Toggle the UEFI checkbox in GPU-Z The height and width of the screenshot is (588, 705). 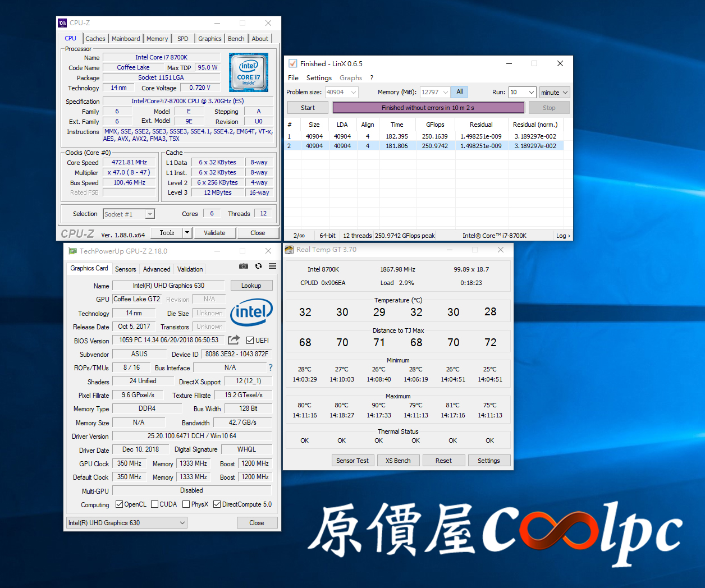(250, 341)
